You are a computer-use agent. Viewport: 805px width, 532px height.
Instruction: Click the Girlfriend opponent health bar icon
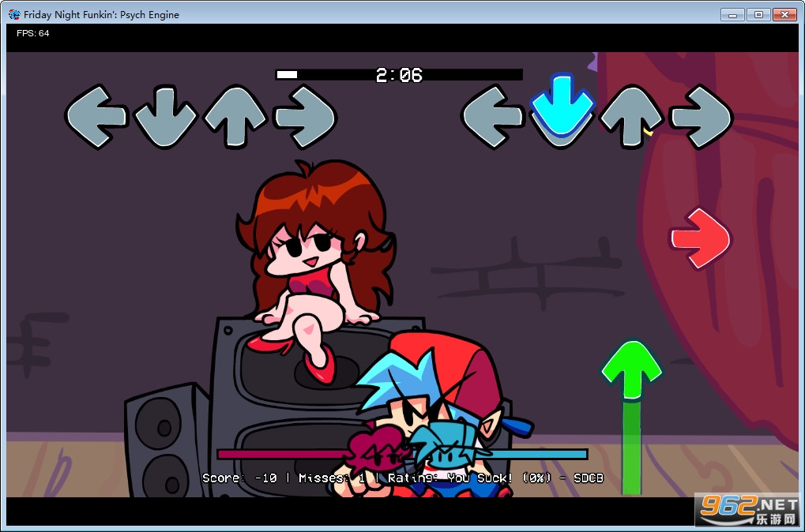point(378,448)
